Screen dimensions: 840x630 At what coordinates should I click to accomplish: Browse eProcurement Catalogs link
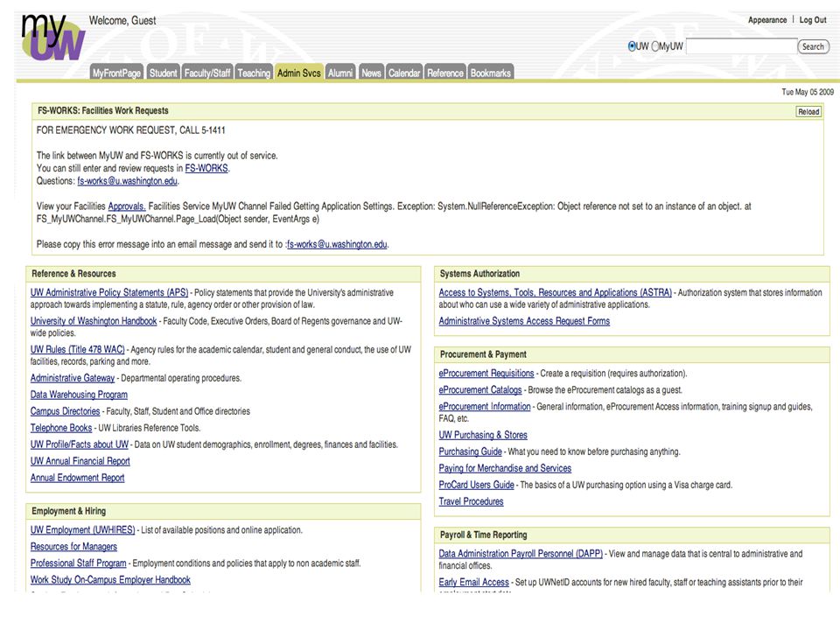(480, 389)
